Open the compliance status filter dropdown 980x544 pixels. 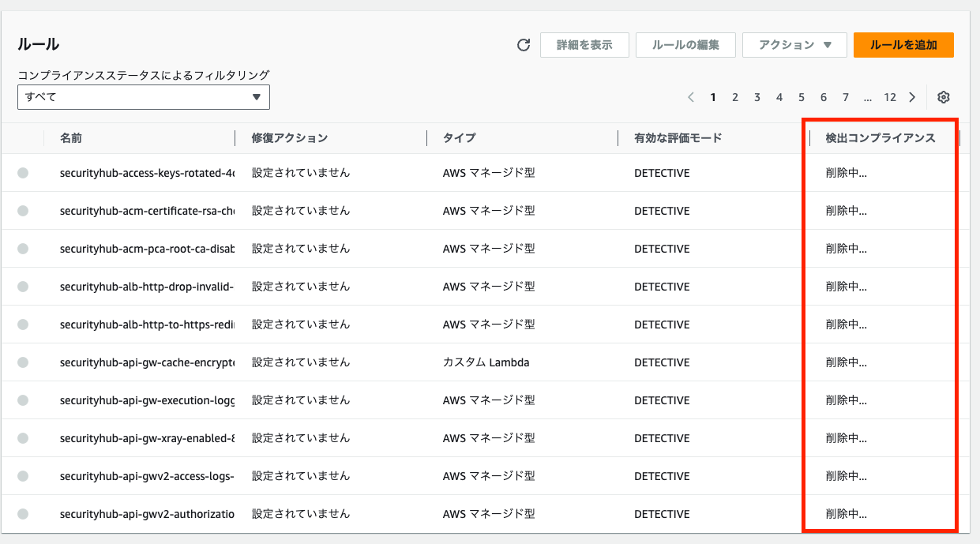coord(143,96)
